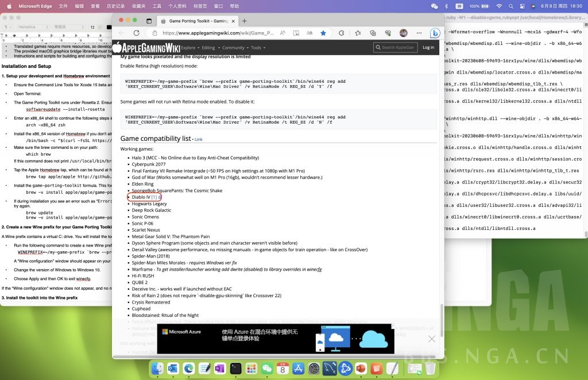Viewport: 588px width, 380px height.
Task: Click the Edge profile avatar
Action: [403, 33]
